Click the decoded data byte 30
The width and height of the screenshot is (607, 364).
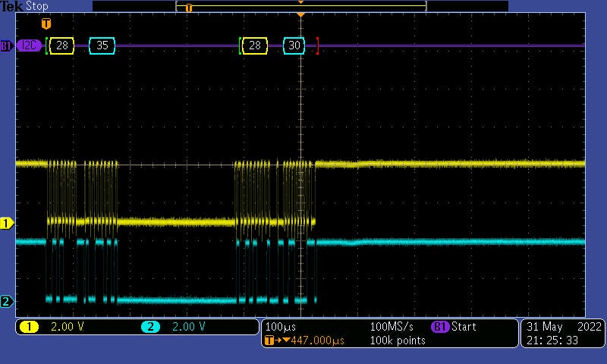295,45
